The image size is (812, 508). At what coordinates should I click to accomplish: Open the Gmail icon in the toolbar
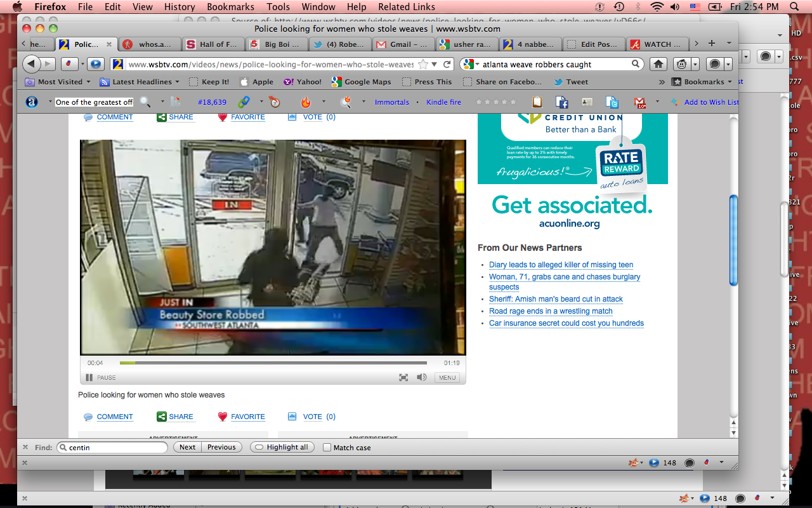639,102
